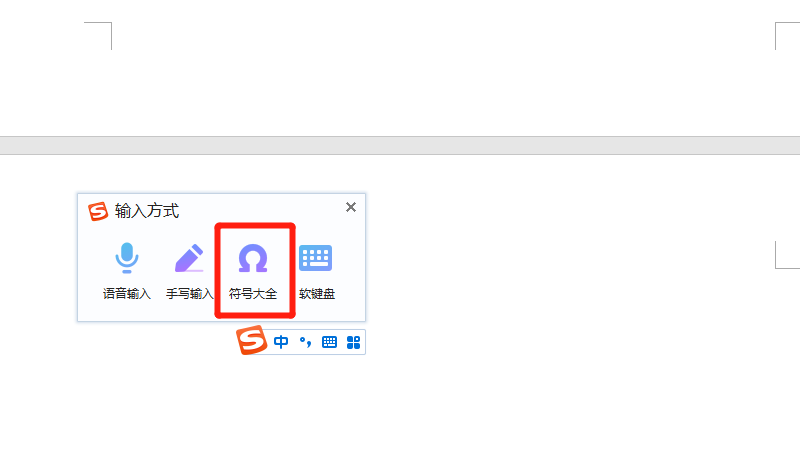Click the Sogou S logo on status bar
800x450 pixels.
pos(252,340)
